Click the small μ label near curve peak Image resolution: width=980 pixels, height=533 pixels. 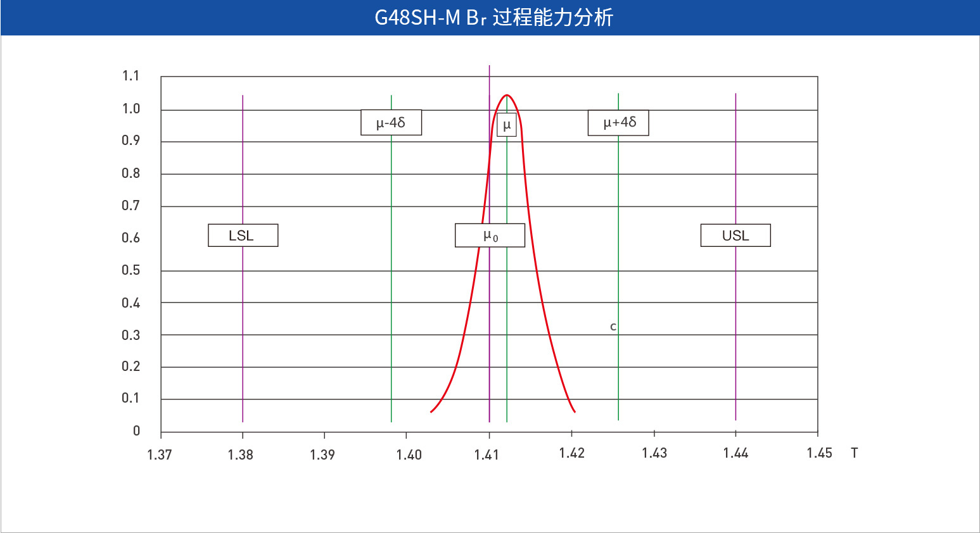click(506, 125)
